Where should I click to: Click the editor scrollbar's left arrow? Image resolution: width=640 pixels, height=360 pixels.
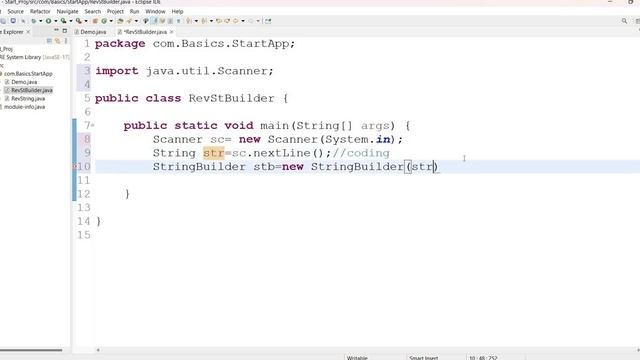click(98, 350)
